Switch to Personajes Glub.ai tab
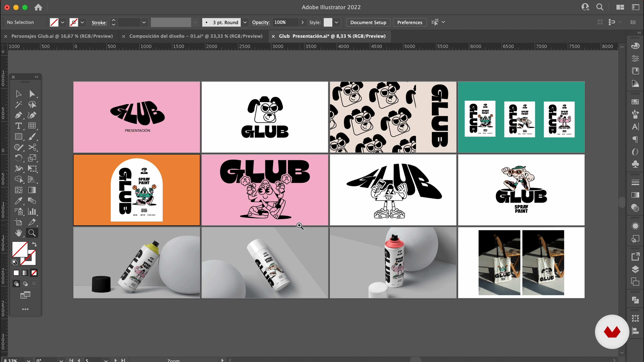Viewport: 644px width, 362px height. click(62, 36)
